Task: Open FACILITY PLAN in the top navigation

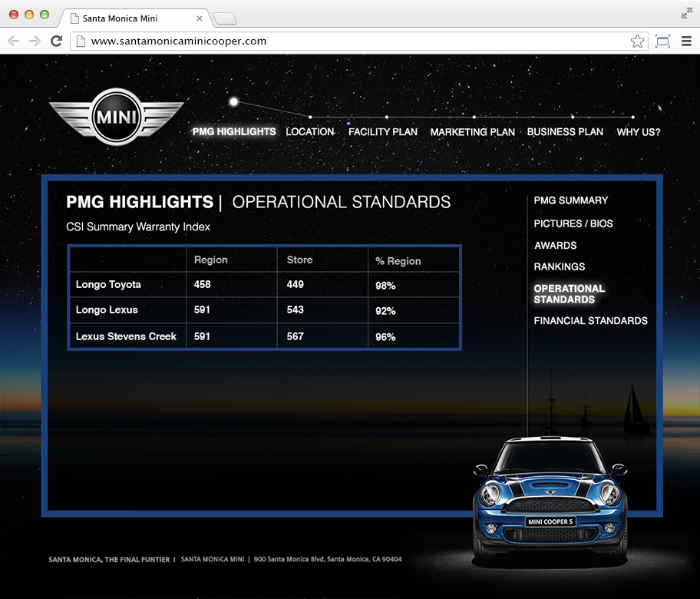Action: [x=383, y=132]
